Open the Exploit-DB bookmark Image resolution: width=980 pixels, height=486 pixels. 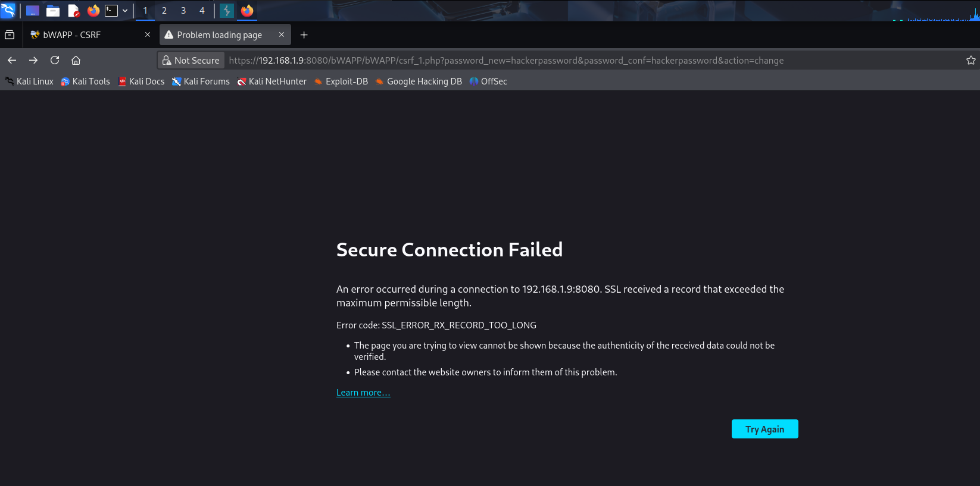pyautogui.click(x=341, y=81)
